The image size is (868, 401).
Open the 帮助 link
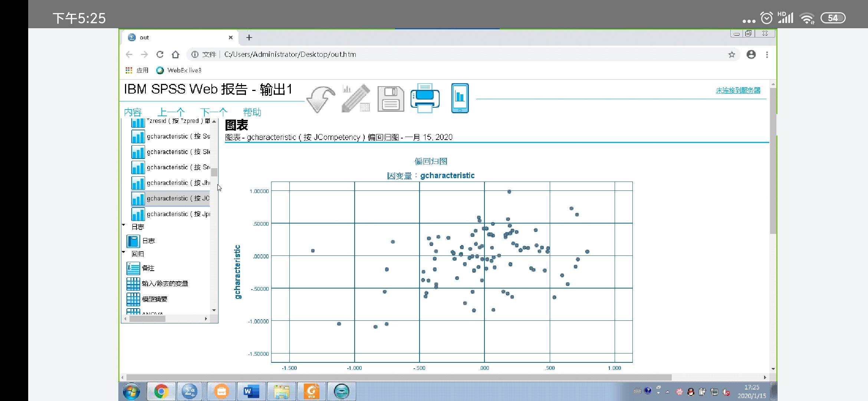252,112
